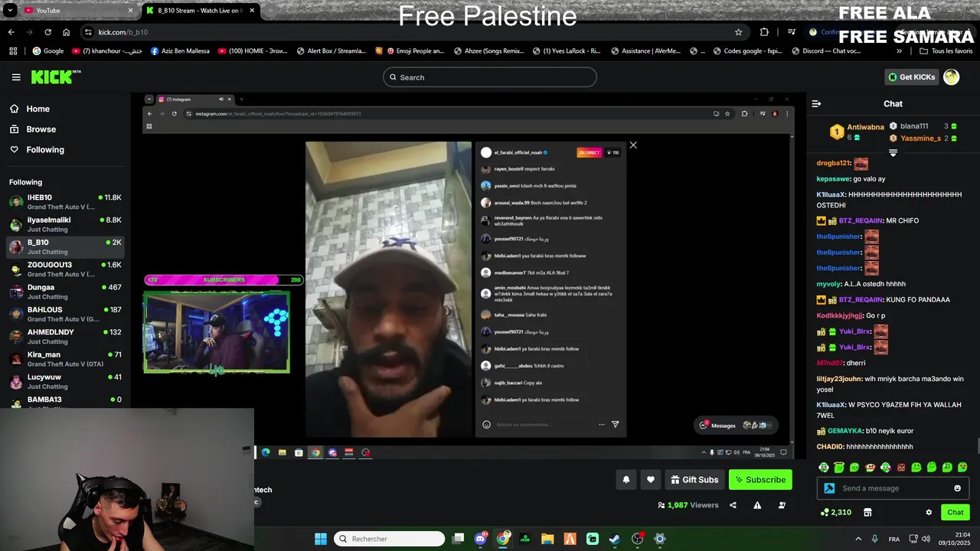Image resolution: width=980 pixels, height=551 pixels.
Task: Open ilyaselmaliki channel in Following list
Action: tap(65, 224)
